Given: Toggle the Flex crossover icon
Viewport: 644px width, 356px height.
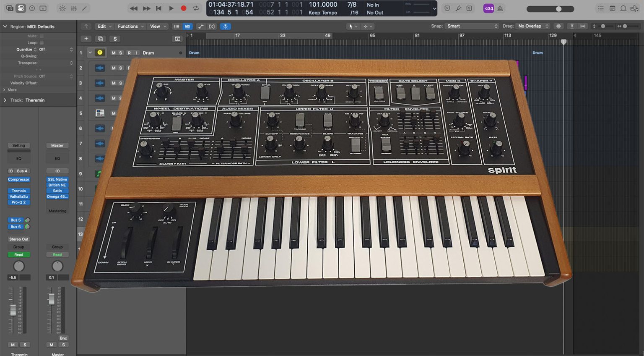Looking at the screenshot, I should 212,26.
